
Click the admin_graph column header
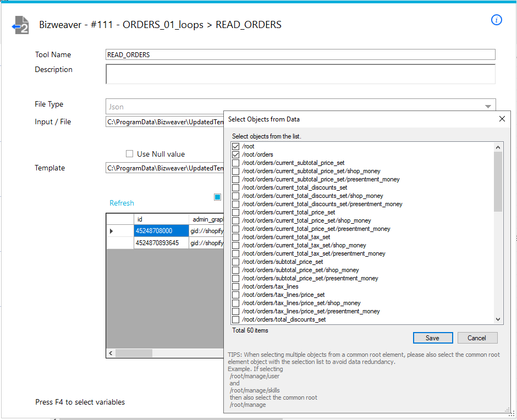tap(206, 219)
